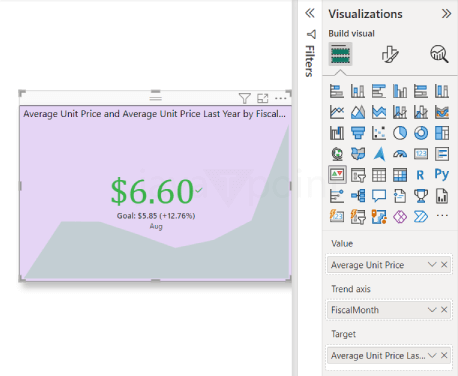The image size is (458, 376).
Task: Select the Pie chart visual
Action: point(400,133)
